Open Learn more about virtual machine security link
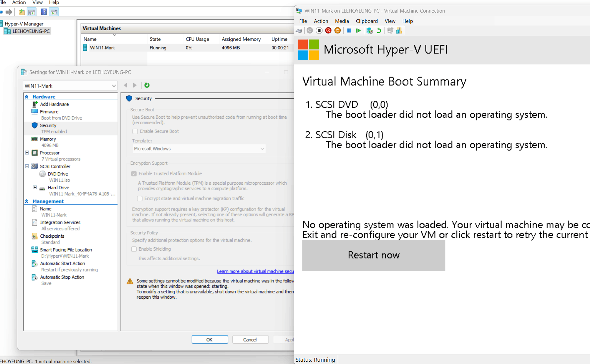Image resolution: width=590 pixels, height=364 pixels. click(x=255, y=271)
